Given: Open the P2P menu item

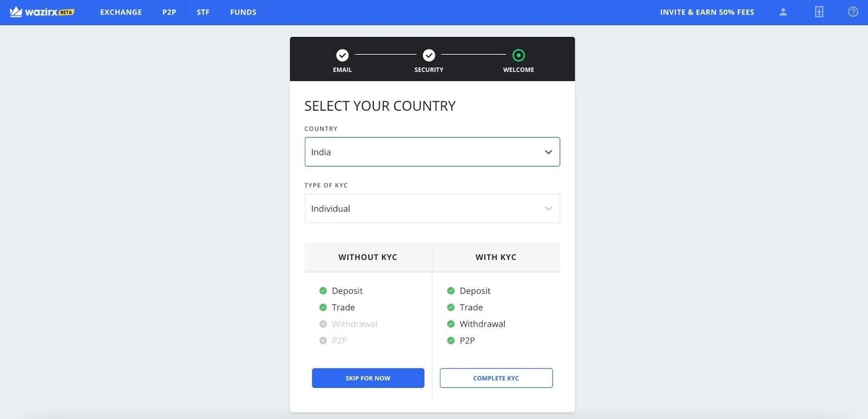Looking at the screenshot, I should (x=169, y=12).
